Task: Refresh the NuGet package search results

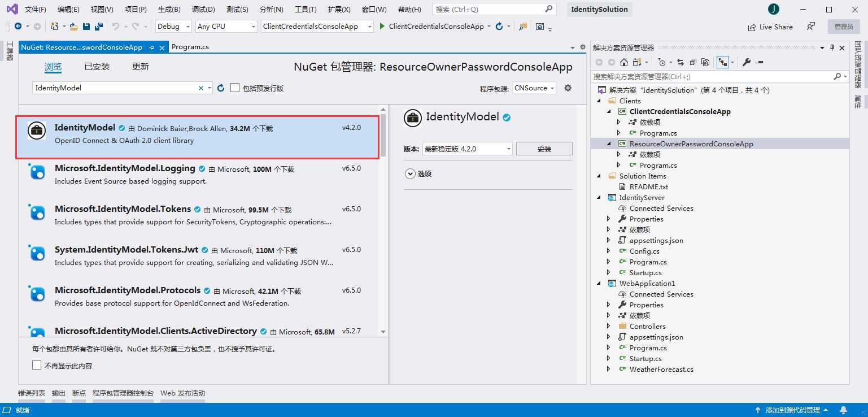Action: pyautogui.click(x=221, y=88)
